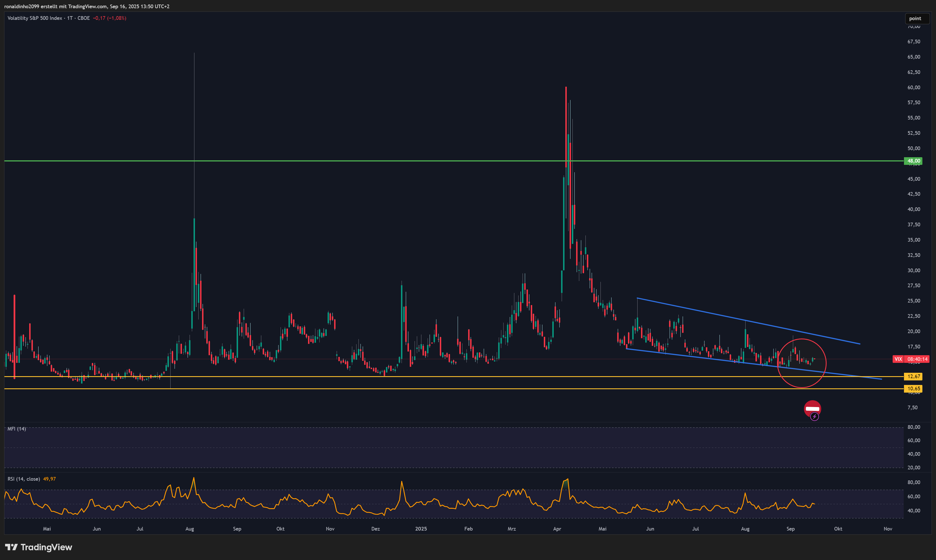Viewport: 936px width, 560px height.
Task: Click the Apr label on time axis
Action: point(557,529)
